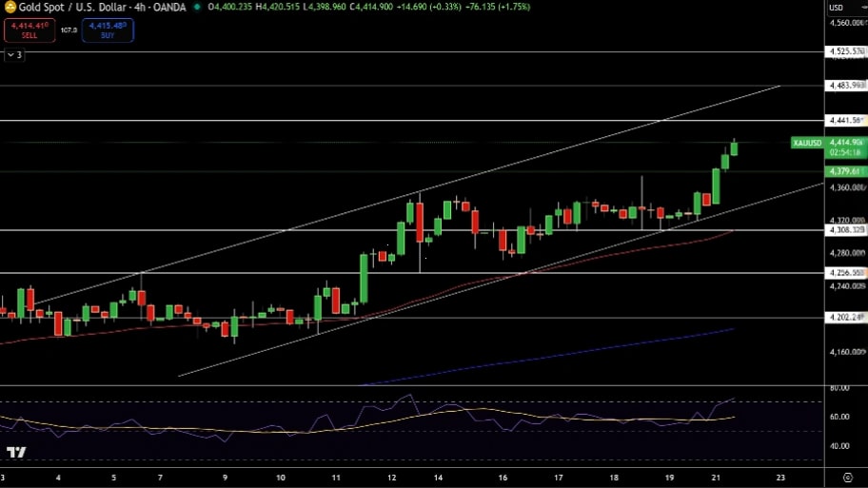Click the 4,483.99 price level label

tap(846, 86)
